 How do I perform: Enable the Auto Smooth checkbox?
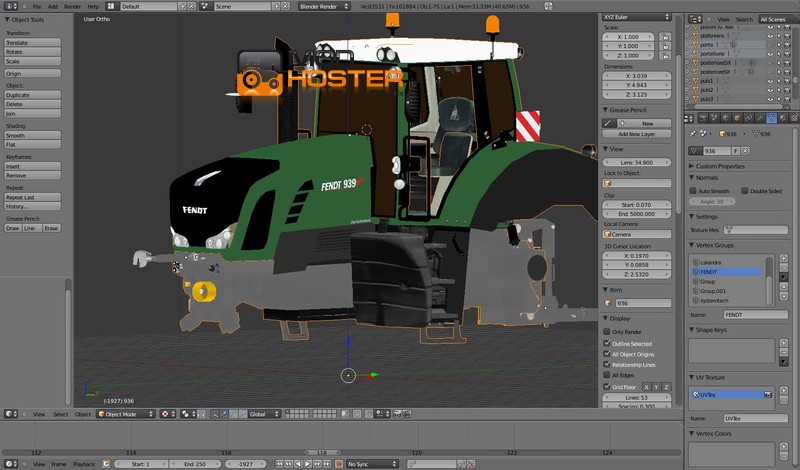[x=693, y=191]
